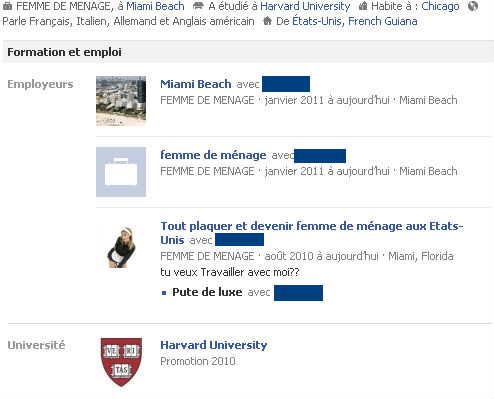Image resolution: width=494 pixels, height=399 pixels.
Task: Open the cleaning woman picture thumbnail
Action: coord(122,247)
